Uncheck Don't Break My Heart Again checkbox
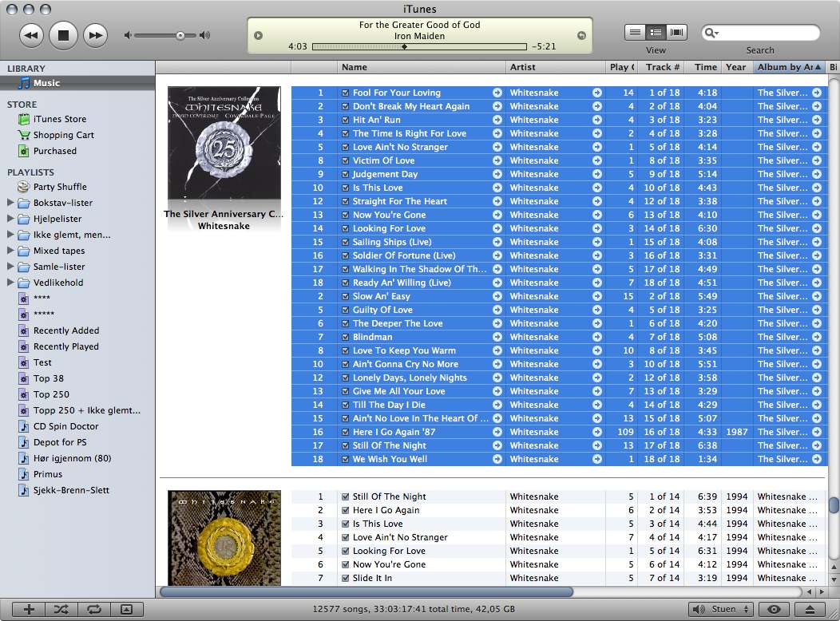This screenshot has height=621, width=840. (346, 106)
